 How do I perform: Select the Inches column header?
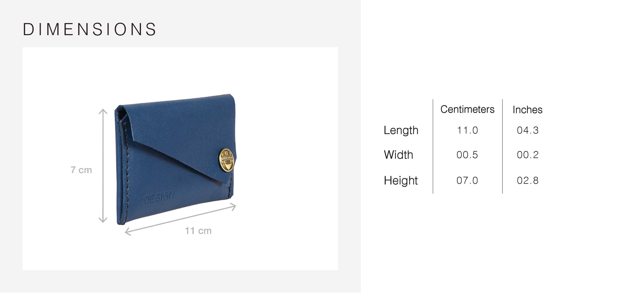527,110
